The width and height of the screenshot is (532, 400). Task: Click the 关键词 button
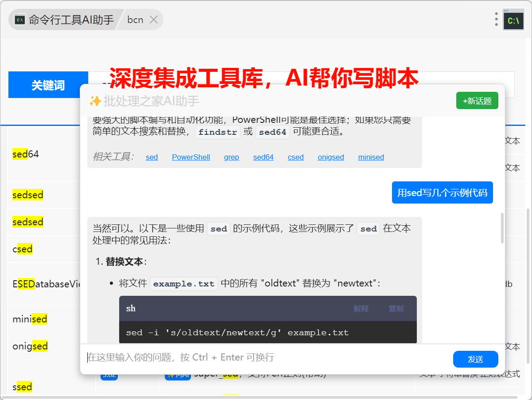(x=48, y=85)
